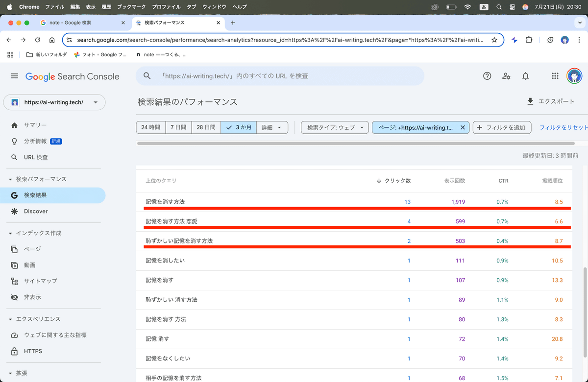Go back with the browser back arrow
588x382 pixels.
(9, 40)
